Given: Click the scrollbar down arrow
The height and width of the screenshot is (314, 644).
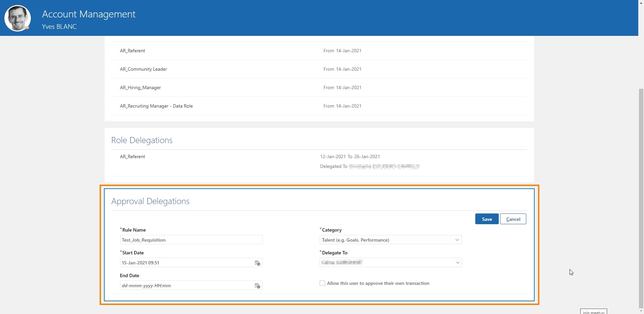Looking at the screenshot, I should [x=641, y=311].
